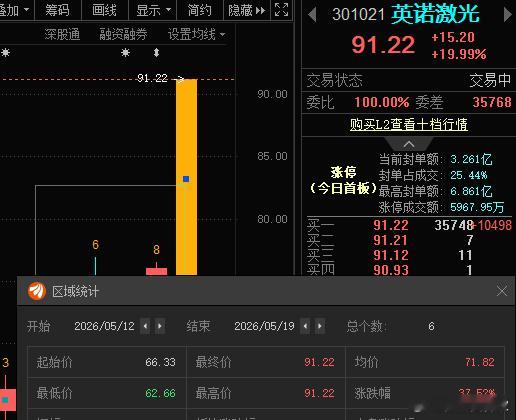
Task: Click the 买一 bid price 91.22
Action: 391,225
